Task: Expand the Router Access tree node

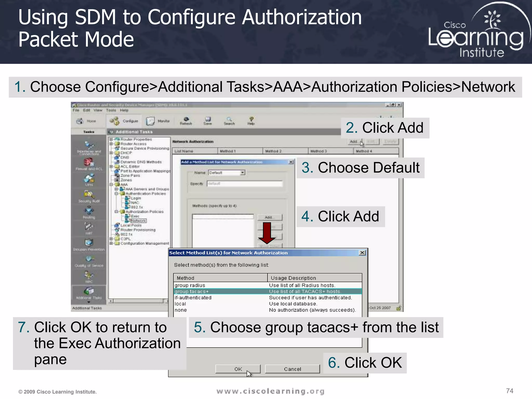Action: pos(111,144)
